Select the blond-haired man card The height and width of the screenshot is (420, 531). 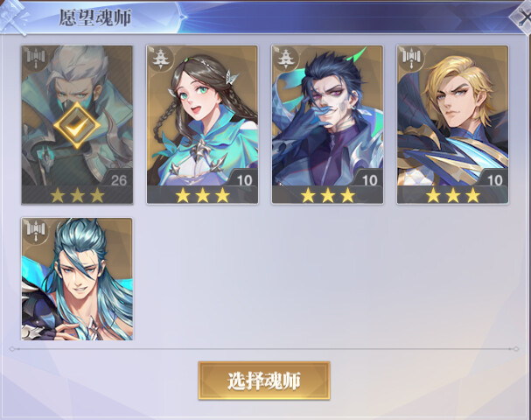point(453,124)
